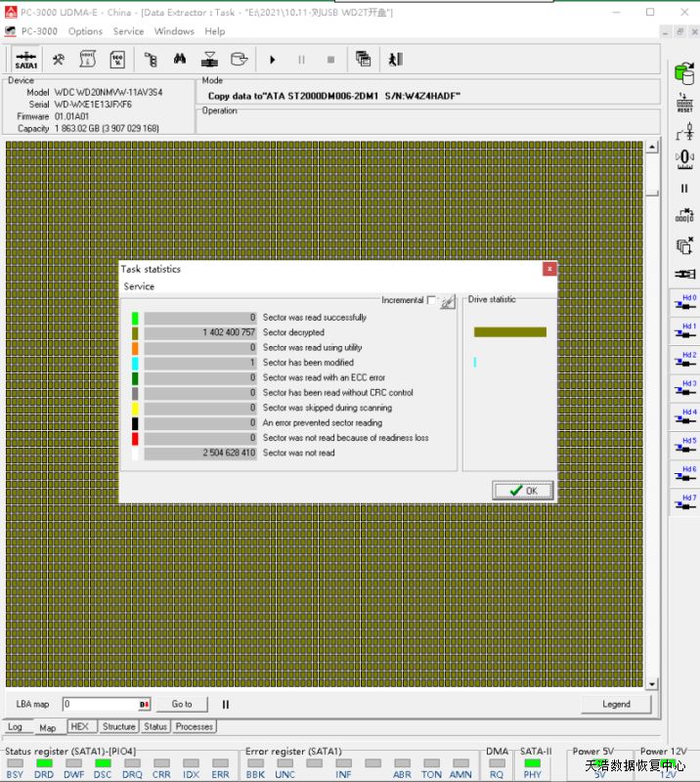Enable the Incremental checkbox
700x782 pixels.
point(431,301)
